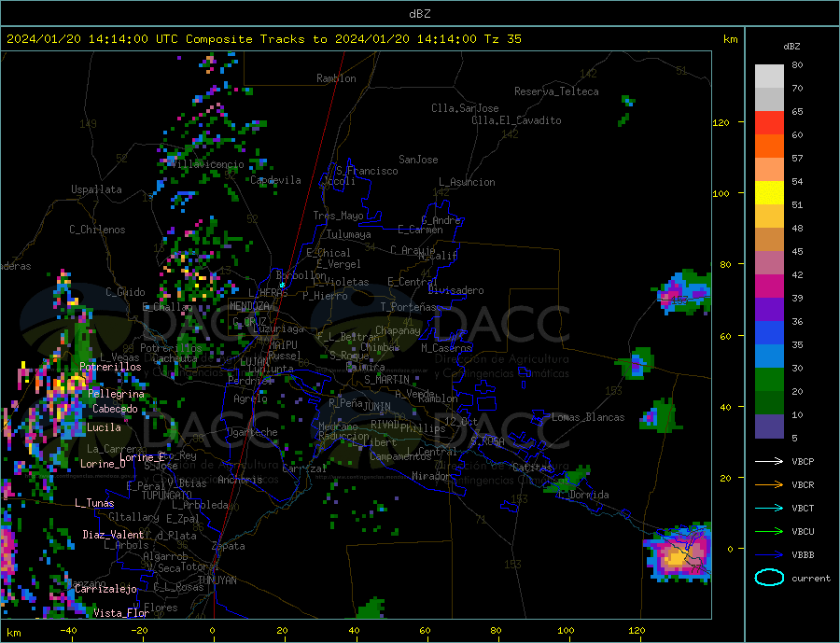This screenshot has width=840, height=643.
Task: Click the Catitas label
Action: [532, 468]
